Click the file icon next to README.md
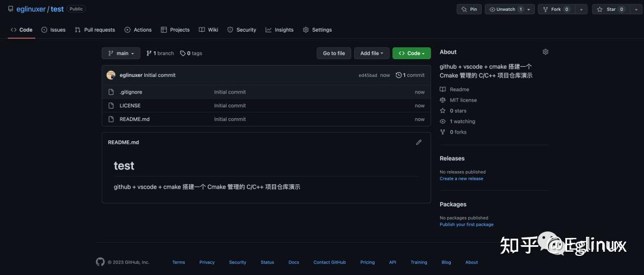The width and height of the screenshot is (644, 275). pyautogui.click(x=111, y=119)
